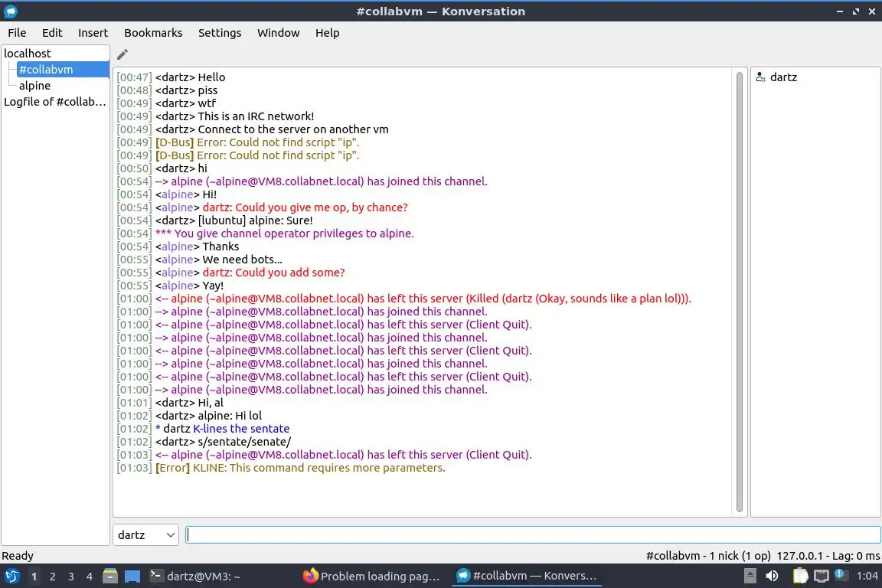
Task: Open the alpine query tab
Action: click(x=34, y=86)
